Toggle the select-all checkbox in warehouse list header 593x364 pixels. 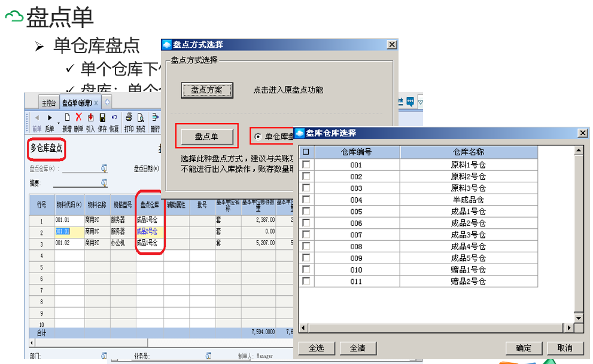pos(306,151)
